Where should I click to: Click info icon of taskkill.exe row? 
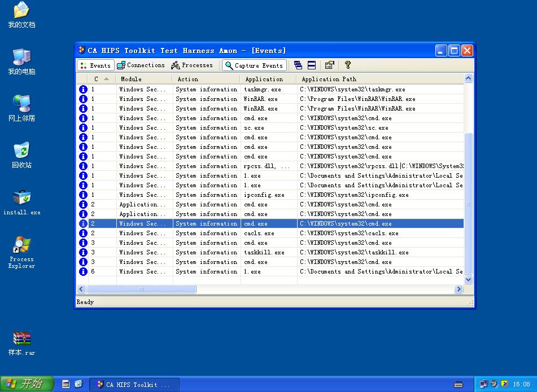(83, 252)
